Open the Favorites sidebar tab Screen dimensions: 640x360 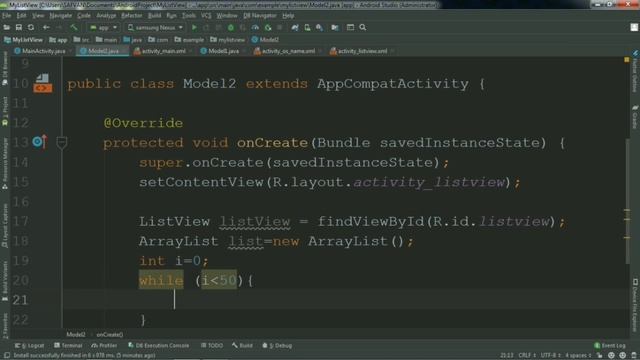click(x=5, y=326)
